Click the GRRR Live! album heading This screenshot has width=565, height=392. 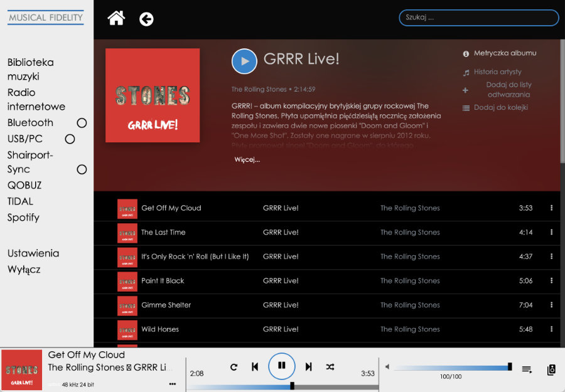click(301, 59)
